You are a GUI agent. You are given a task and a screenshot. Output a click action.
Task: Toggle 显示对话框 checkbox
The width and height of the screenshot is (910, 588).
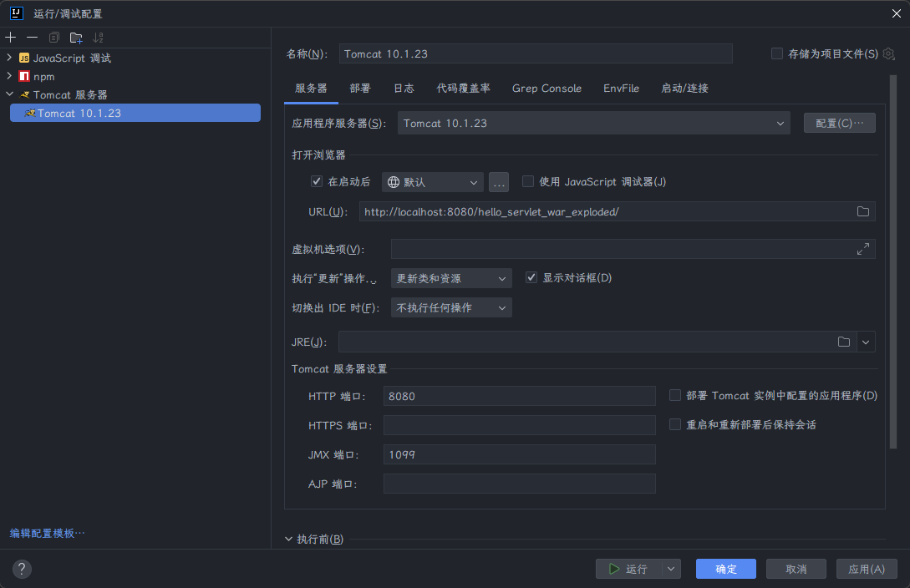(531, 278)
